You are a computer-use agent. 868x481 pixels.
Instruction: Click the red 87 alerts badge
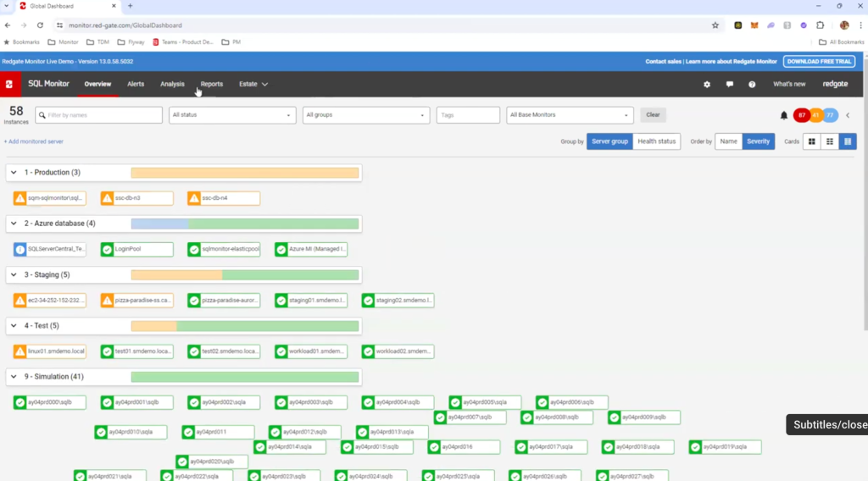click(x=801, y=115)
